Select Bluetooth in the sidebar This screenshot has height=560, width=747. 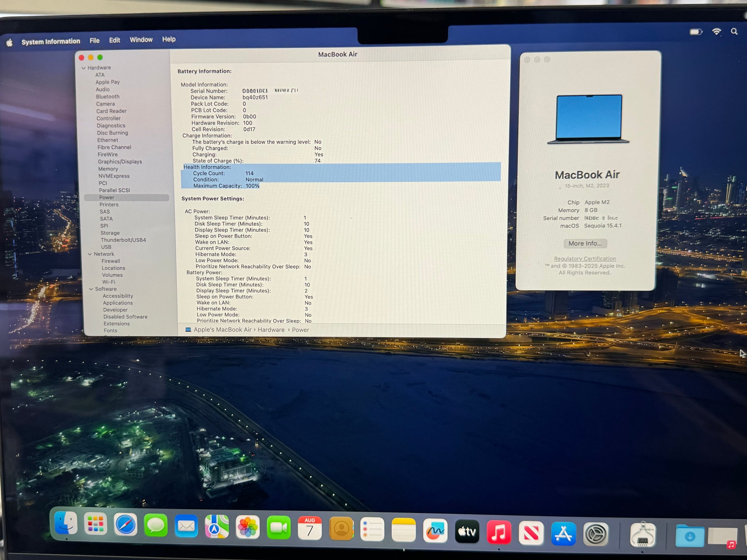tap(108, 97)
